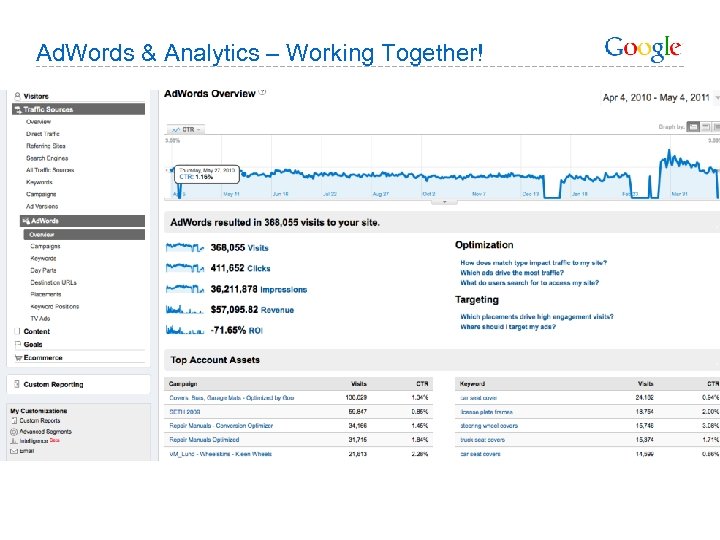The width and height of the screenshot is (720, 540).
Task: Switch graph to first 'Graph by' view button
Action: tap(693, 127)
